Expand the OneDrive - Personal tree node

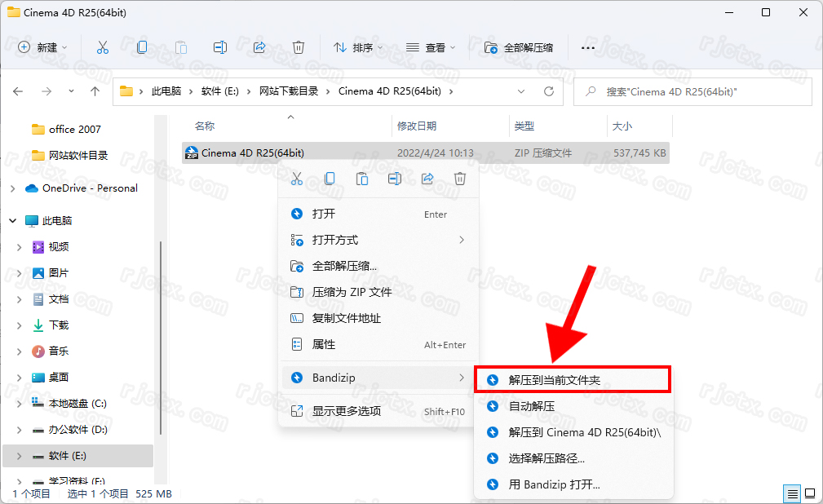12,188
